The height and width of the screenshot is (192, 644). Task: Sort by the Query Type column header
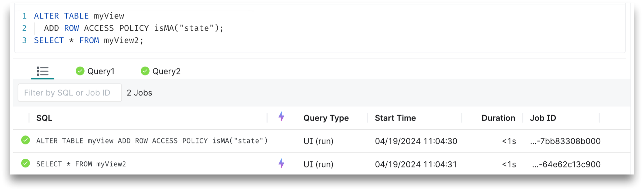pos(326,118)
